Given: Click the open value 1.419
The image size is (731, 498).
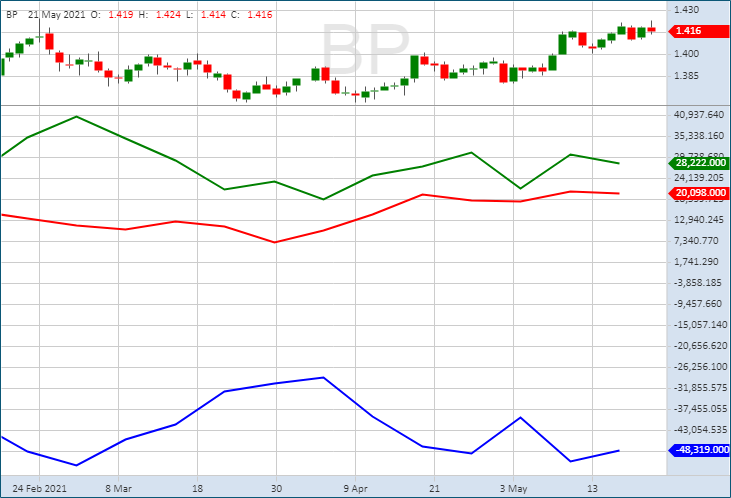Looking at the screenshot, I should click(121, 14).
